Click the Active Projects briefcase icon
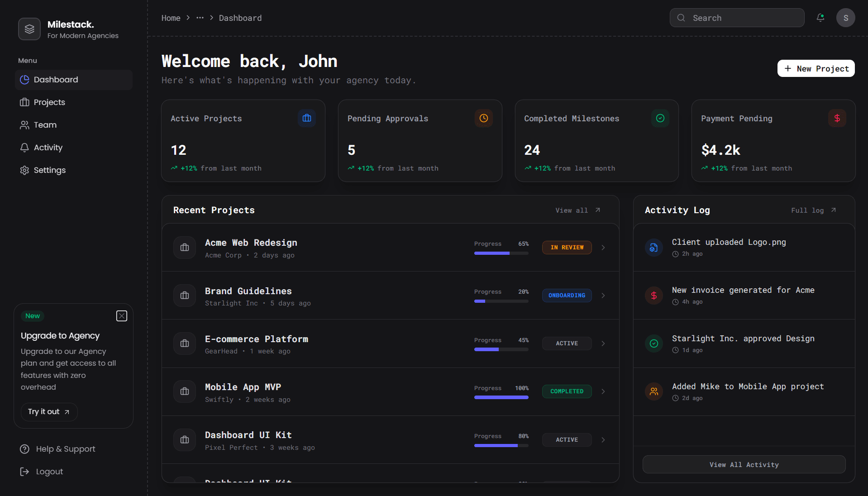 click(x=307, y=118)
